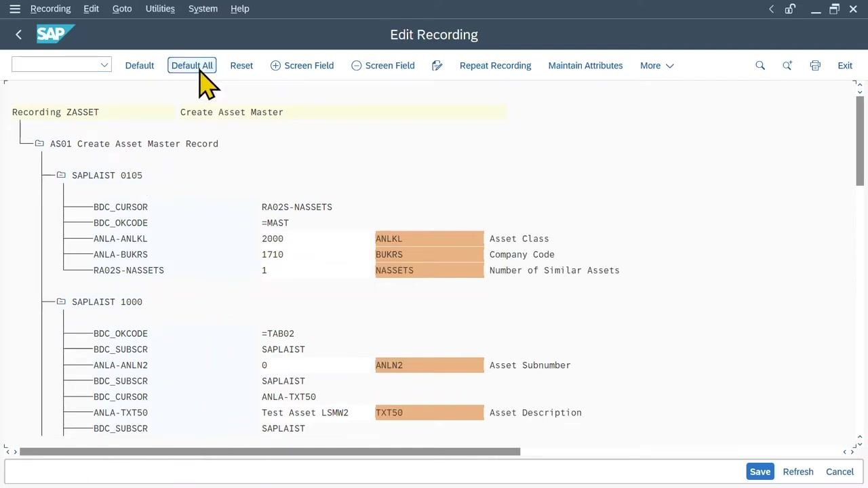This screenshot has width=868, height=488.
Task: Click the unlock session icon in the title bar
Action: coord(790,9)
